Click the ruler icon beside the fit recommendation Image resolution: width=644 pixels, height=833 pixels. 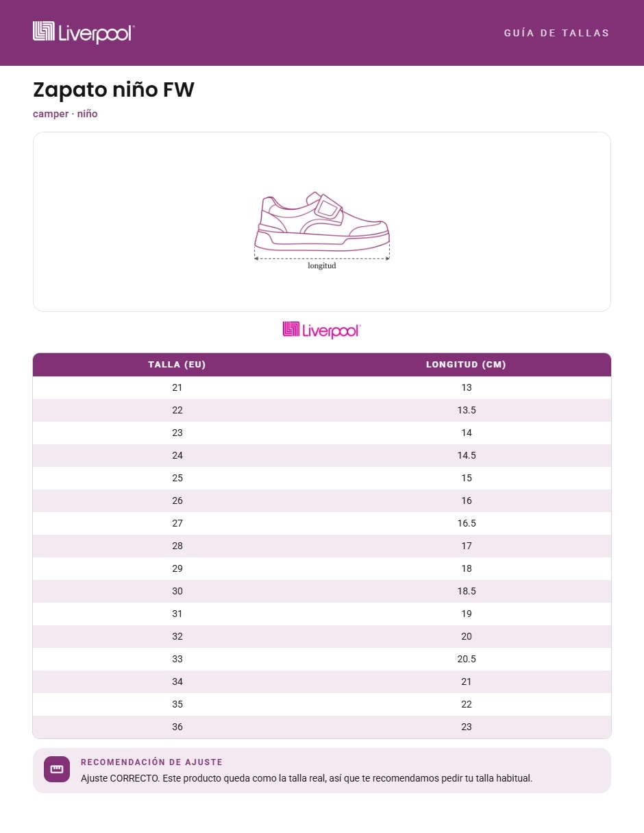57,769
